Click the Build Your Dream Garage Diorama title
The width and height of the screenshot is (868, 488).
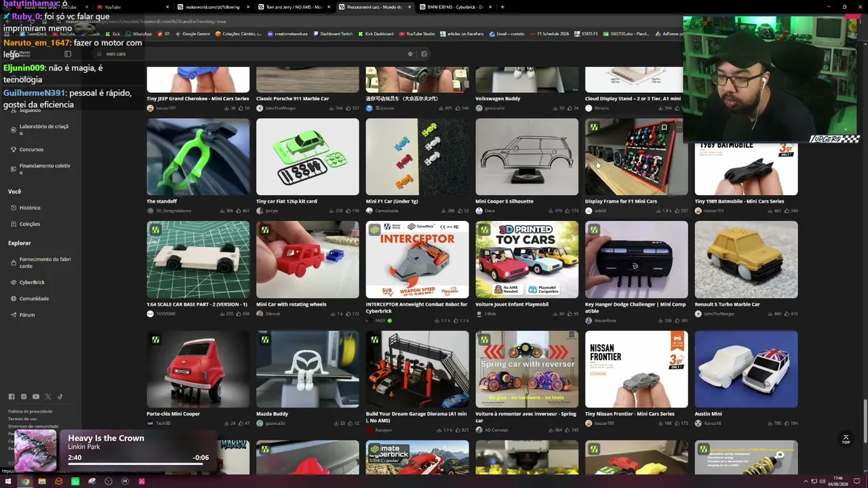[x=416, y=417]
